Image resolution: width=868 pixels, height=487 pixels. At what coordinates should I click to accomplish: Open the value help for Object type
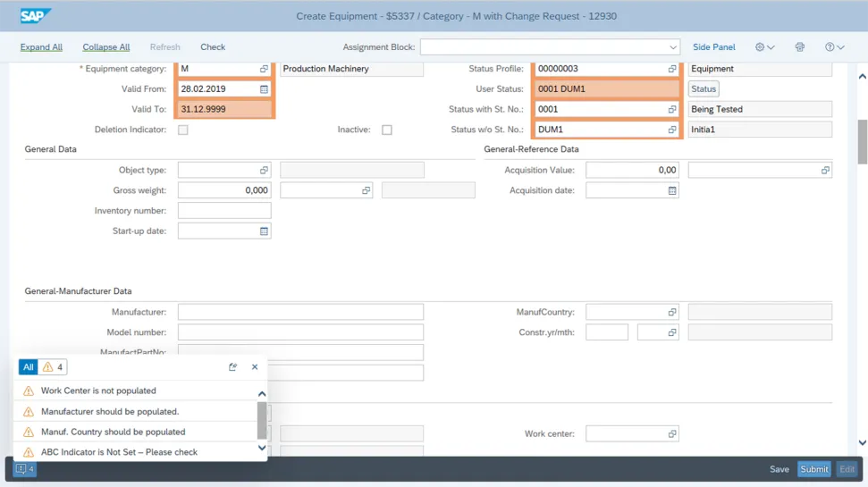264,170
